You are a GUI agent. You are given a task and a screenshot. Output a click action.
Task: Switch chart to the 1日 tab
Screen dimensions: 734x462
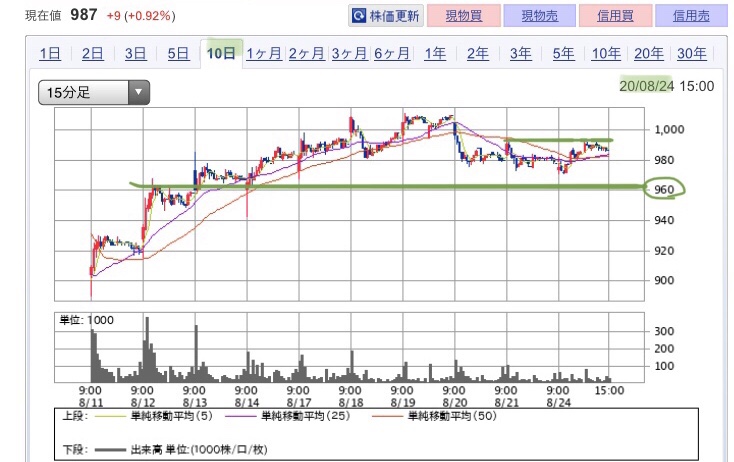tap(50, 53)
